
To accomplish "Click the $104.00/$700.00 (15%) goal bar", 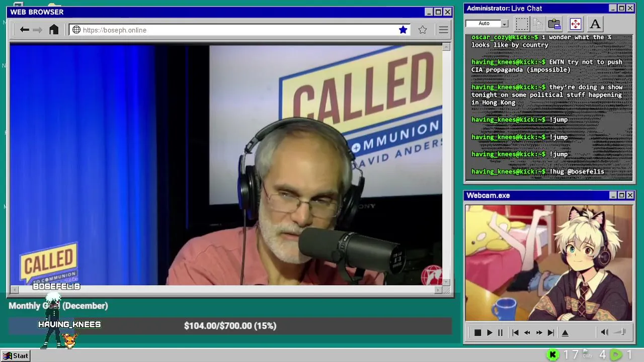I will tap(230, 326).
